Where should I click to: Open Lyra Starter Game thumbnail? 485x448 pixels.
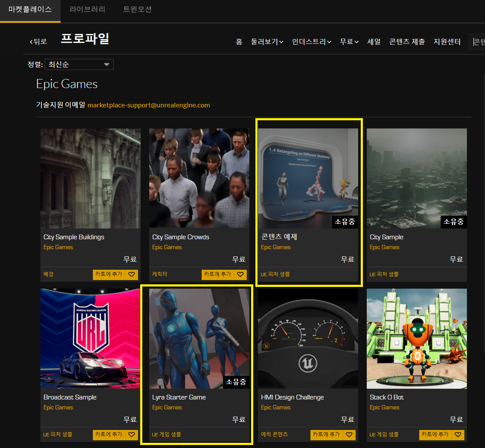pos(199,338)
